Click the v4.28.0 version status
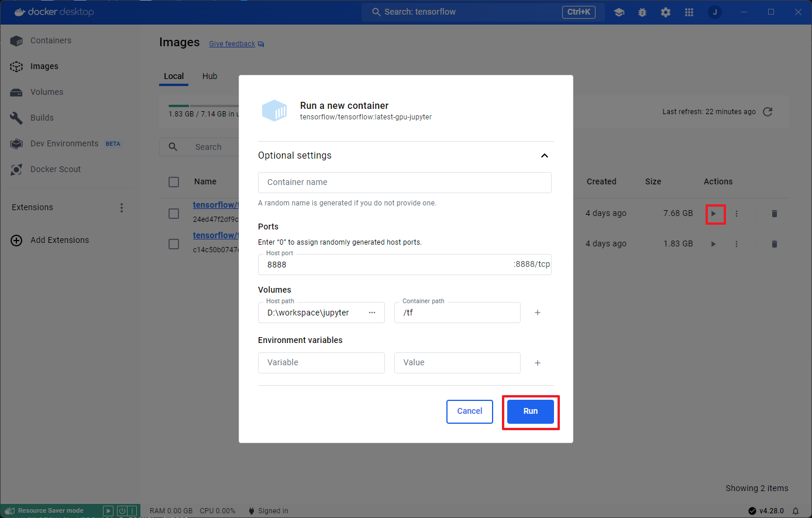The image size is (812, 518). coord(766,511)
